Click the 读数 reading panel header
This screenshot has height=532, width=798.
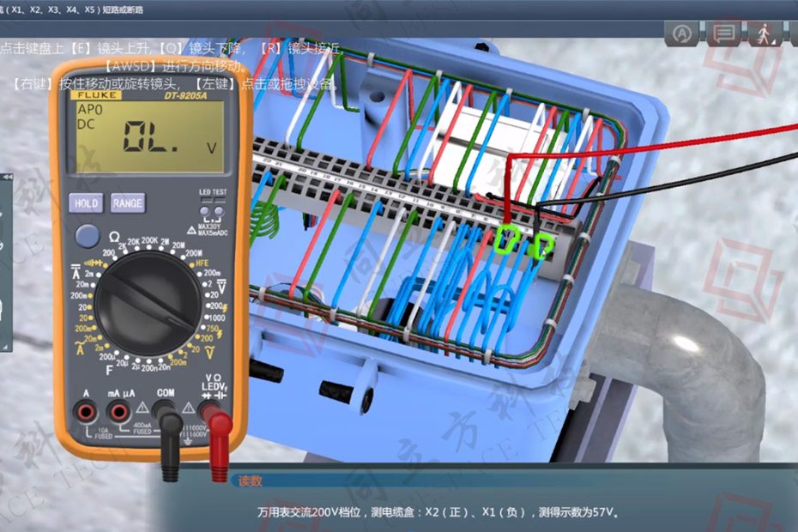(x=250, y=481)
